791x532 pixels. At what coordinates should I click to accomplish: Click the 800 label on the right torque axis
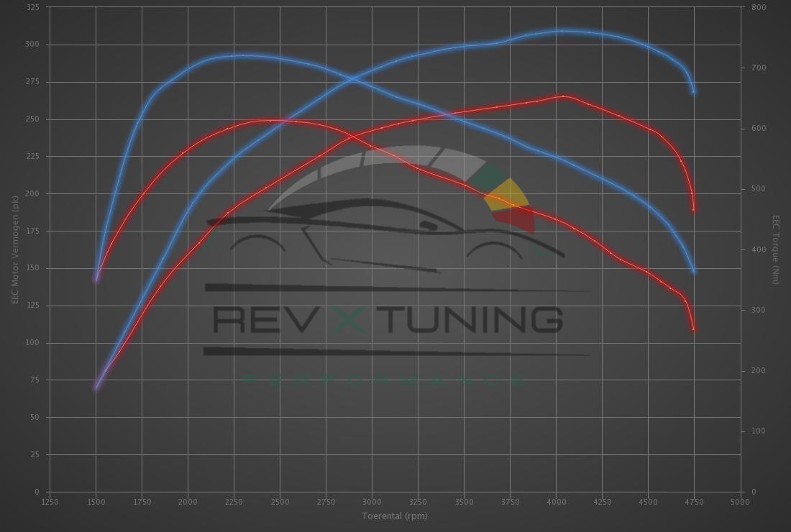pos(759,7)
